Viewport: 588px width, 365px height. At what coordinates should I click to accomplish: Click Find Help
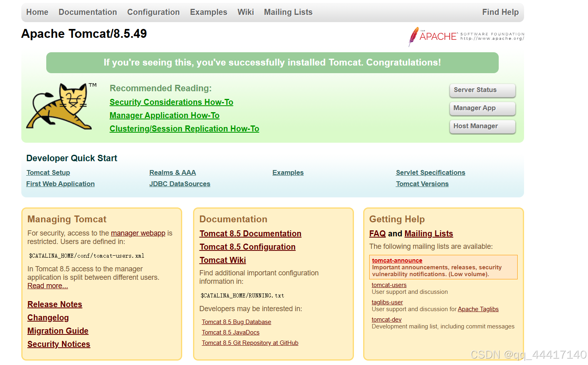(501, 12)
